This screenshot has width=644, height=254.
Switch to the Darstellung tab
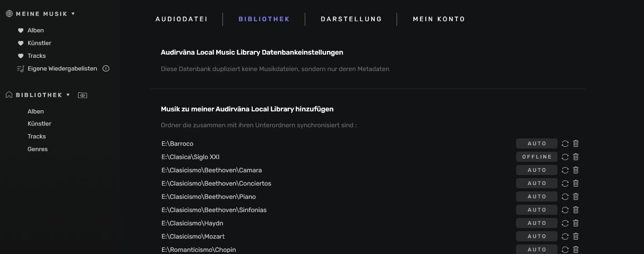(x=351, y=19)
